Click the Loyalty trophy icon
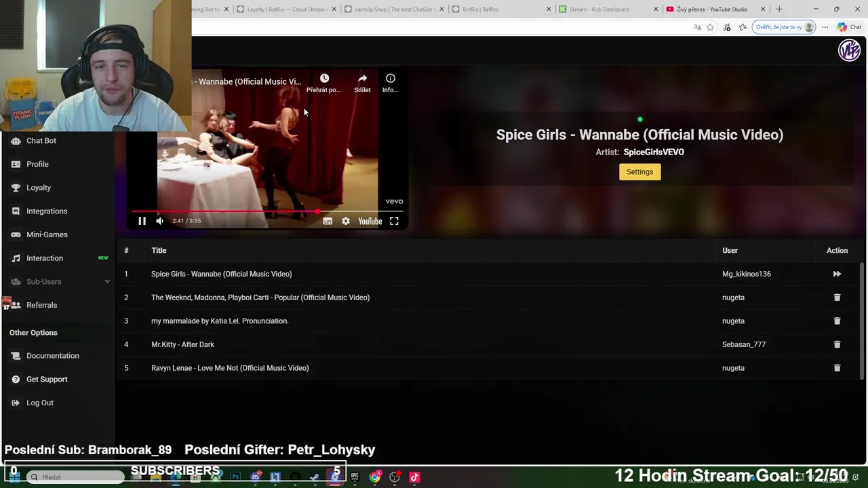Viewport: 868px width, 488px height. 16,188
